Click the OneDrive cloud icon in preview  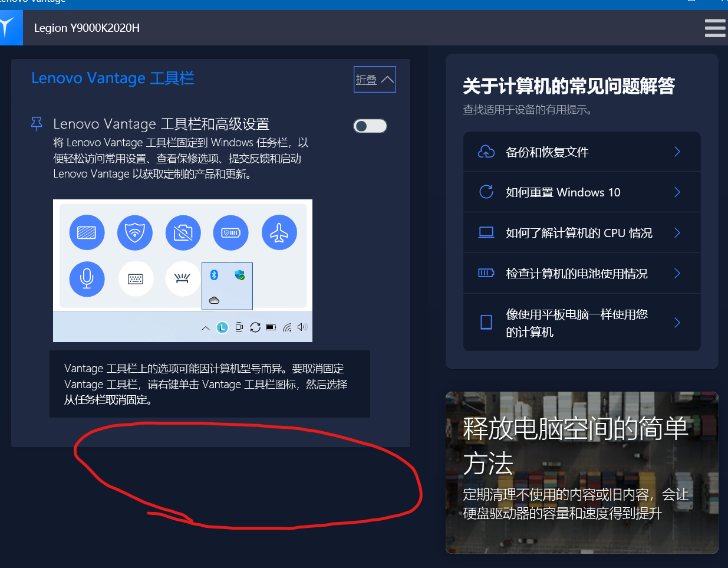(x=215, y=300)
